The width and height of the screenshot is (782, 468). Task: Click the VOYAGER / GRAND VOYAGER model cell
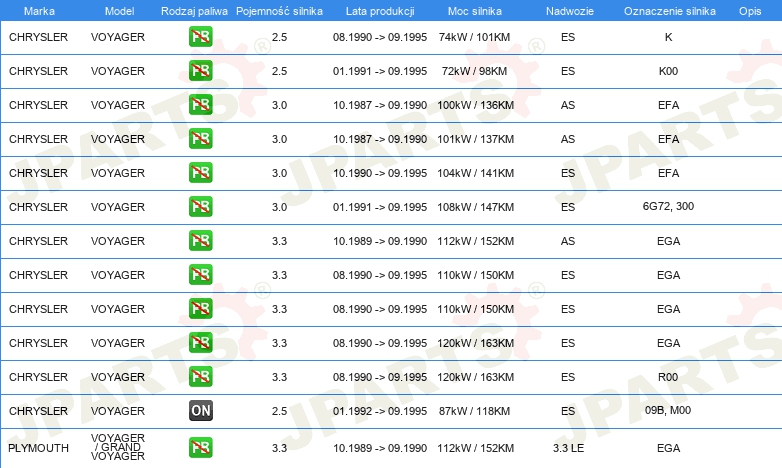pyautogui.click(x=118, y=447)
